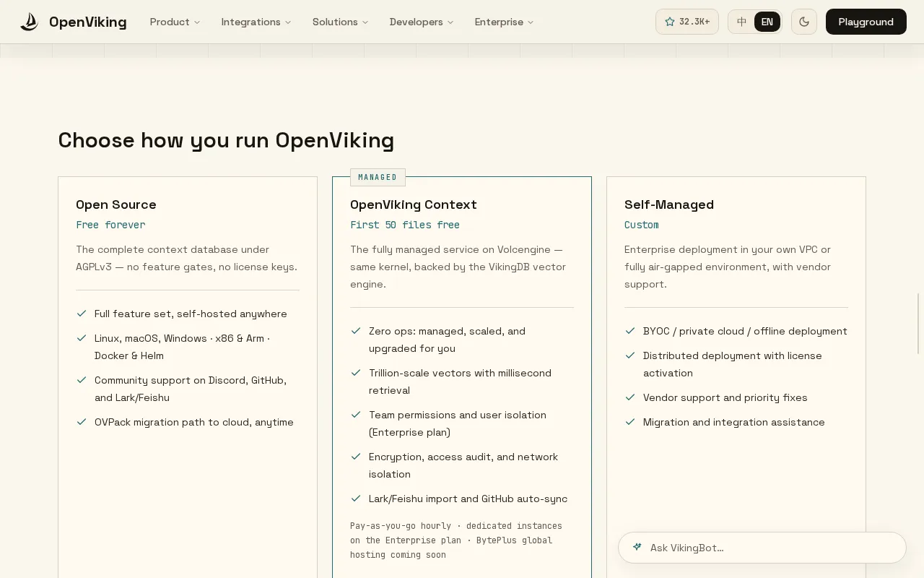This screenshot has width=924, height=578.
Task: Click checkmark beside 'OVPack migration path'
Action: [x=82, y=422]
